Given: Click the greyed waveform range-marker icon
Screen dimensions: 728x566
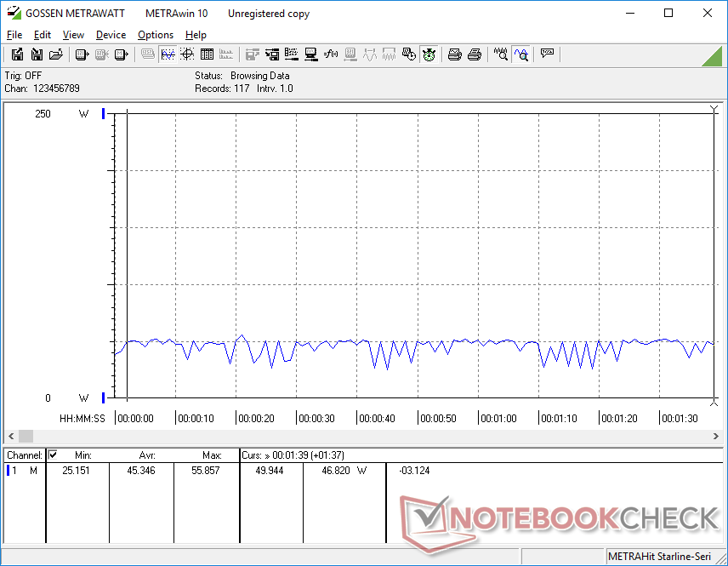Looking at the screenshot, I should pos(370,54).
